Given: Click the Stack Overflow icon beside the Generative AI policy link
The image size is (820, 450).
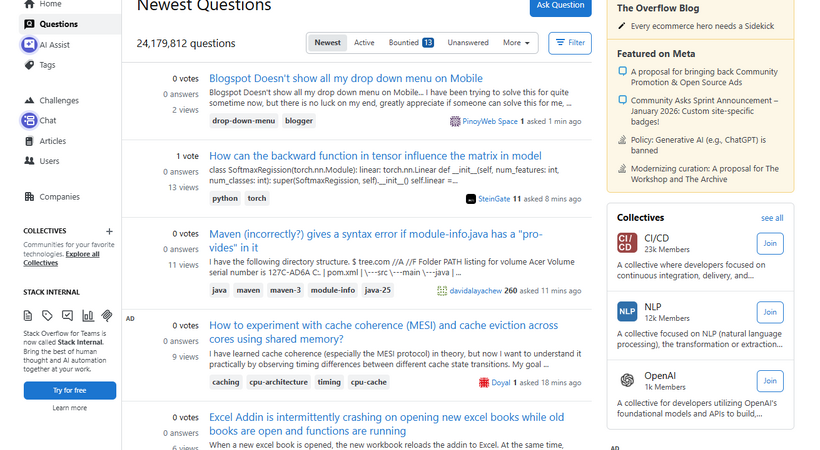Looking at the screenshot, I should (622, 140).
